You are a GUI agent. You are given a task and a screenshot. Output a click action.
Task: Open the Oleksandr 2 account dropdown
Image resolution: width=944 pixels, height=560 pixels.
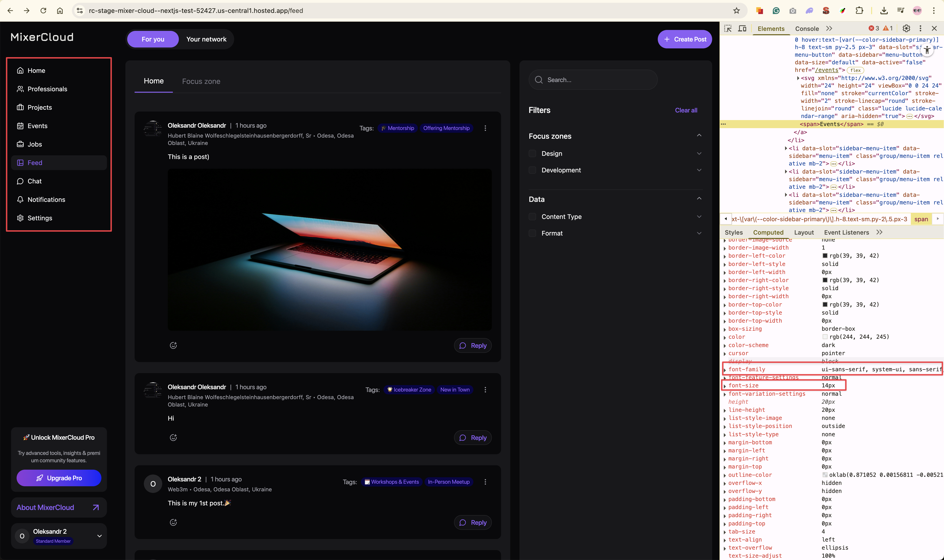(x=99, y=536)
